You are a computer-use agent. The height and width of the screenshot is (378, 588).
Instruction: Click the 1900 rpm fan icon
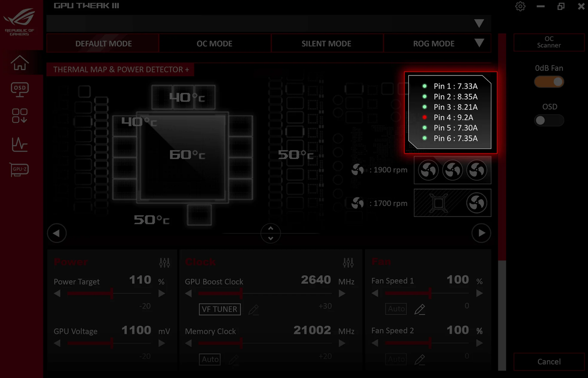click(x=358, y=170)
